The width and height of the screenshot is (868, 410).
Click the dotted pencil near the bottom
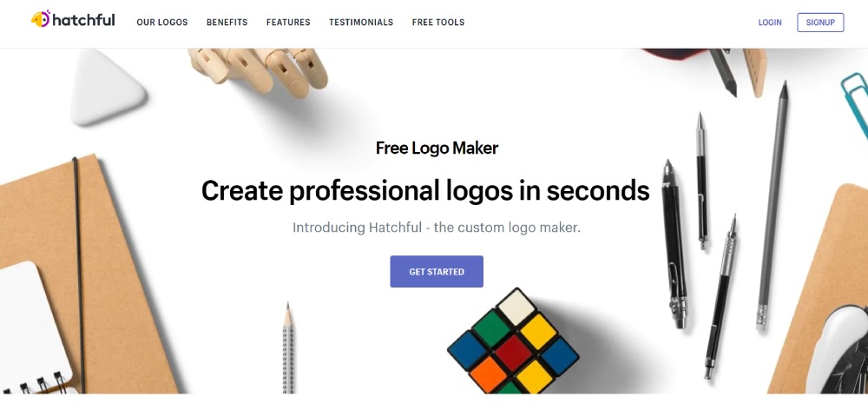[288, 348]
